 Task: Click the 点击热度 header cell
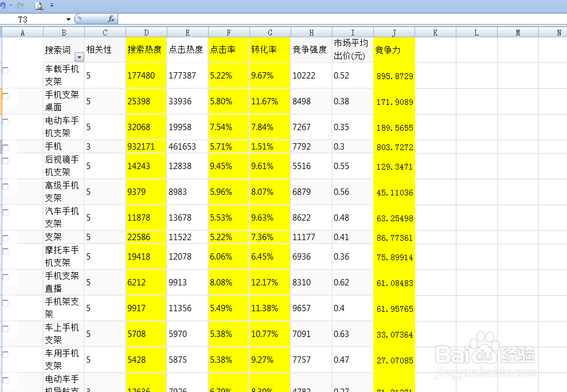coord(187,49)
